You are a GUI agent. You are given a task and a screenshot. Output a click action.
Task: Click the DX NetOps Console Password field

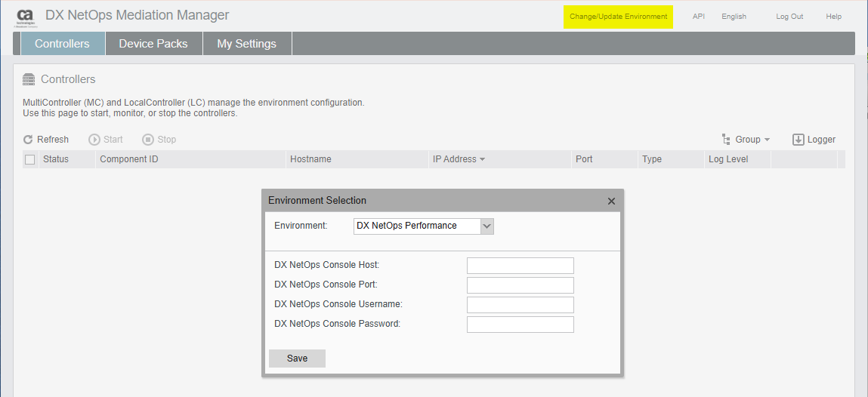click(x=520, y=325)
